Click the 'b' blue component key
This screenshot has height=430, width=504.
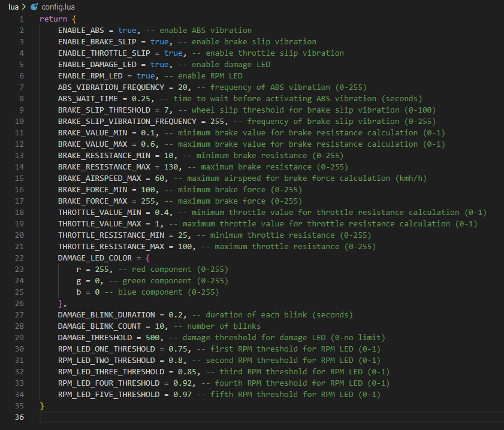click(79, 292)
